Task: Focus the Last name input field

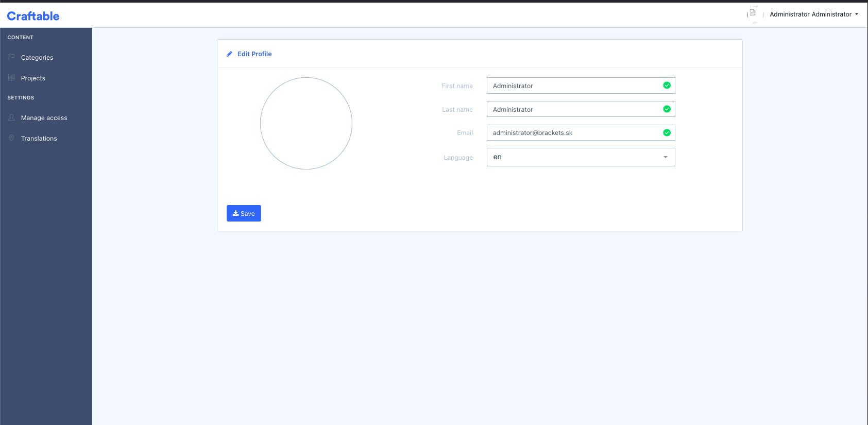Action: click(x=581, y=109)
